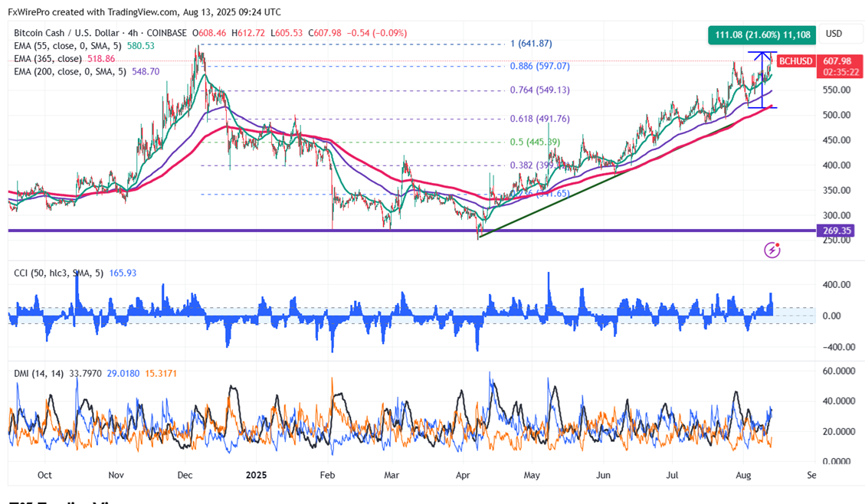Image resolution: width=865 pixels, height=504 pixels.
Task: Click the Nov label on time axis
Action: 116,475
